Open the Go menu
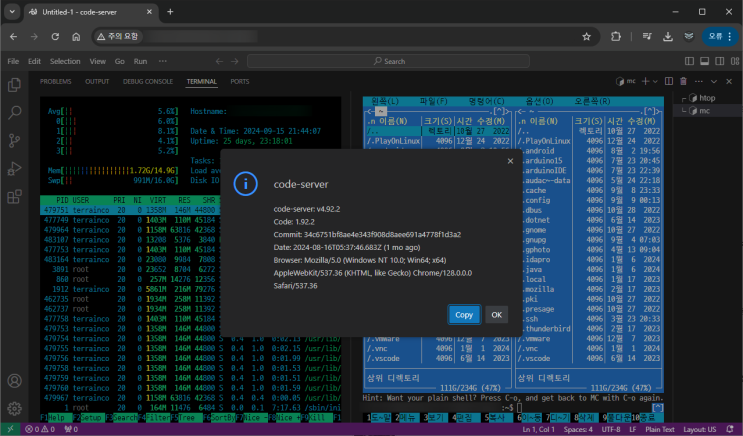The image size is (743, 436). tap(119, 61)
